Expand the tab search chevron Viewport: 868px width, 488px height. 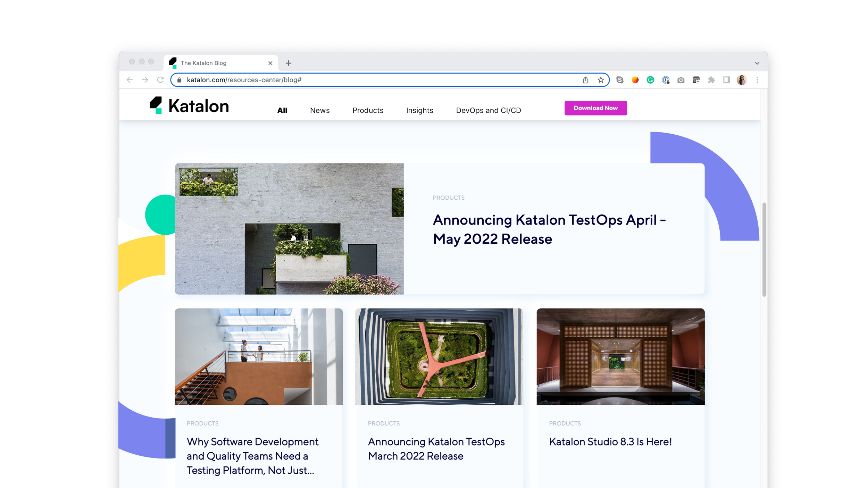tap(757, 63)
